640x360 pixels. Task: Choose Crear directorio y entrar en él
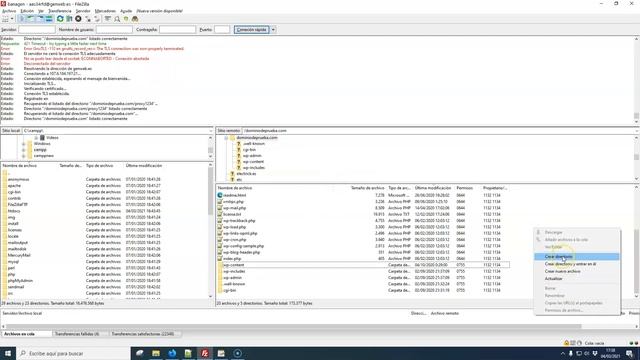[x=576, y=264]
